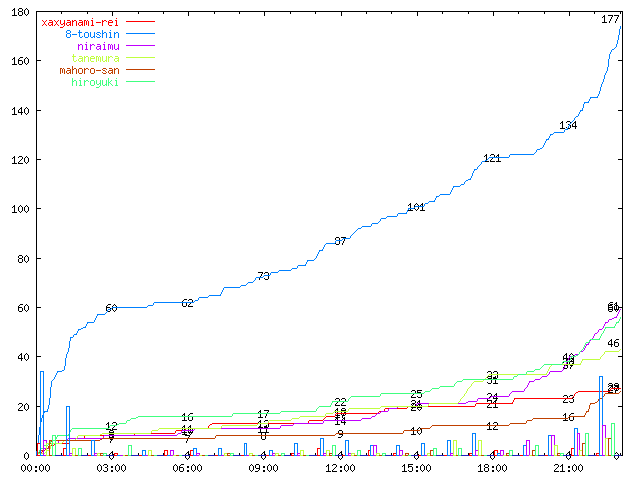
Task: Select the 18:00 tick on the time axis
Action: click(x=492, y=468)
